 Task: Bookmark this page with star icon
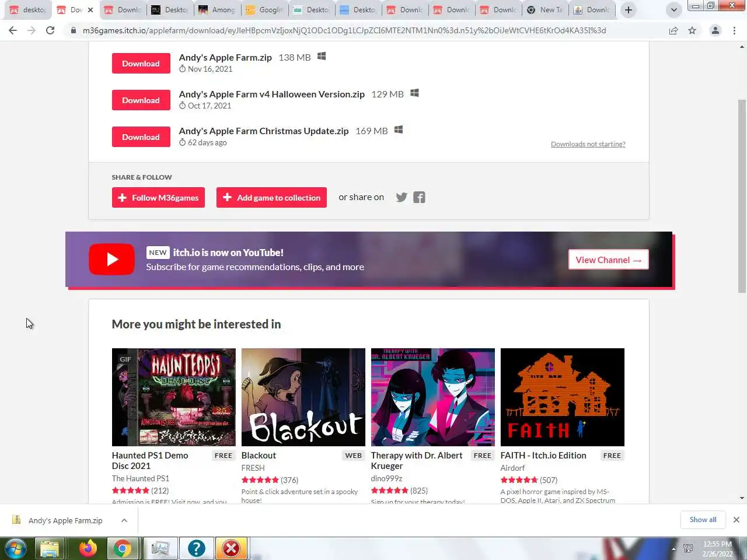[692, 30]
